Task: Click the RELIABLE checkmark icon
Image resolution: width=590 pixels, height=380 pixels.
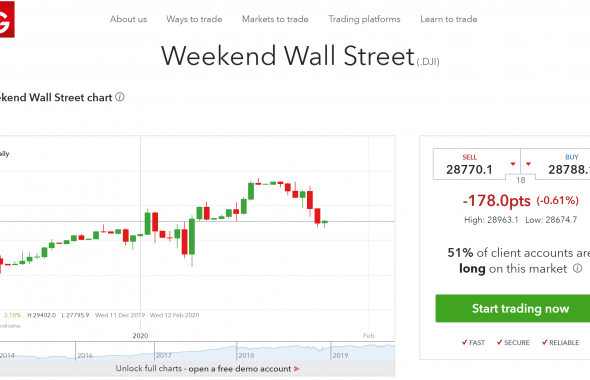Action: [544, 342]
